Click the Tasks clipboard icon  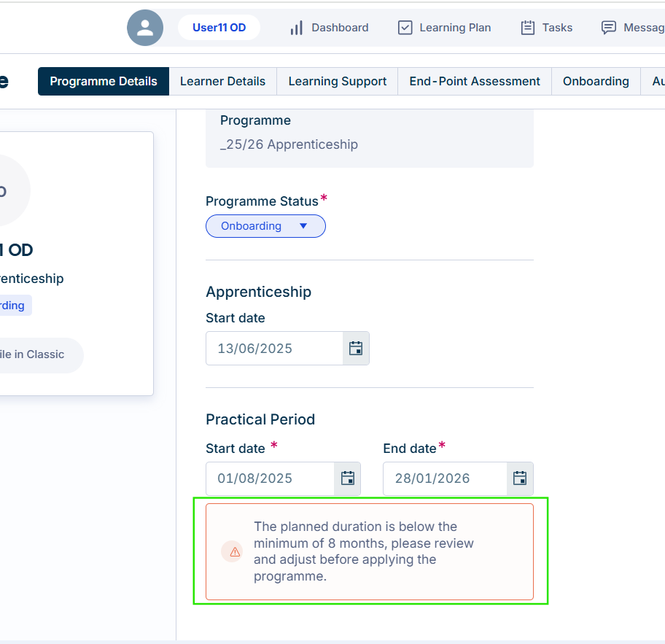(x=528, y=28)
